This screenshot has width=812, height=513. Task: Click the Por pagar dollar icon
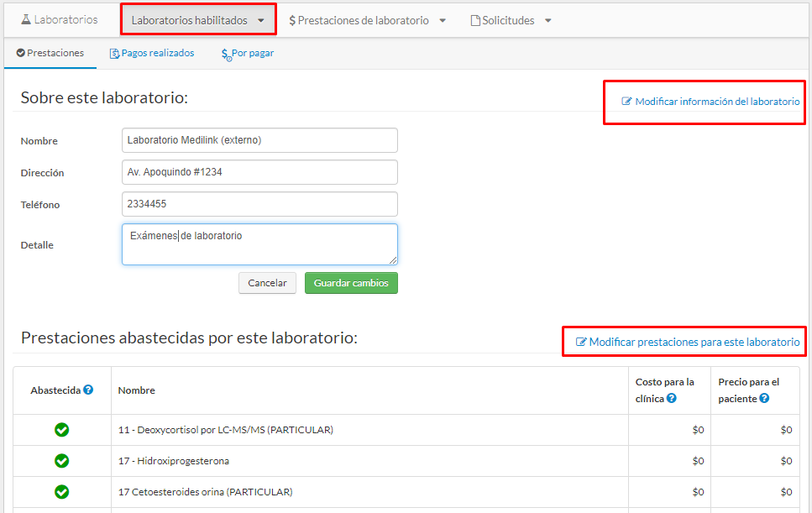click(227, 55)
